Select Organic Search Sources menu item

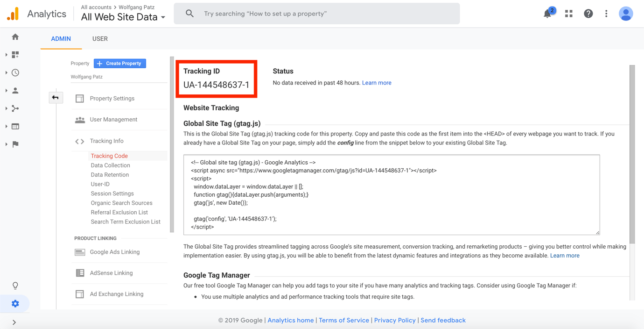tap(122, 203)
